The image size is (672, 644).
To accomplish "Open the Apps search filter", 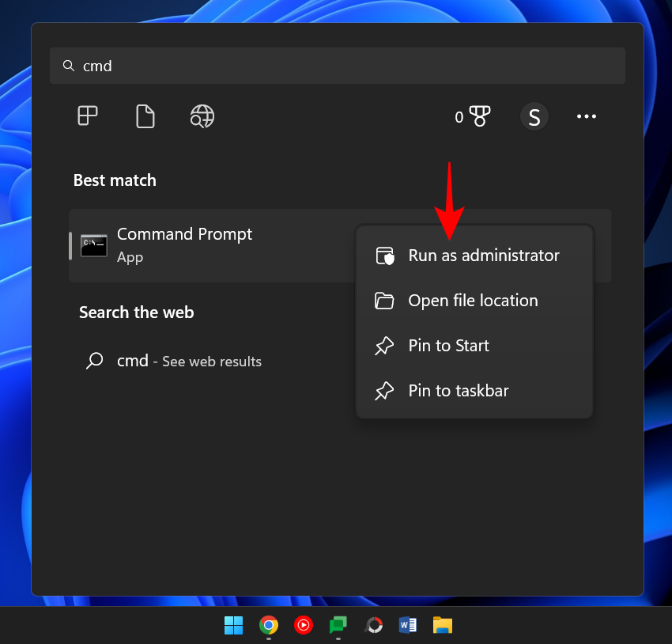I will coord(87,116).
